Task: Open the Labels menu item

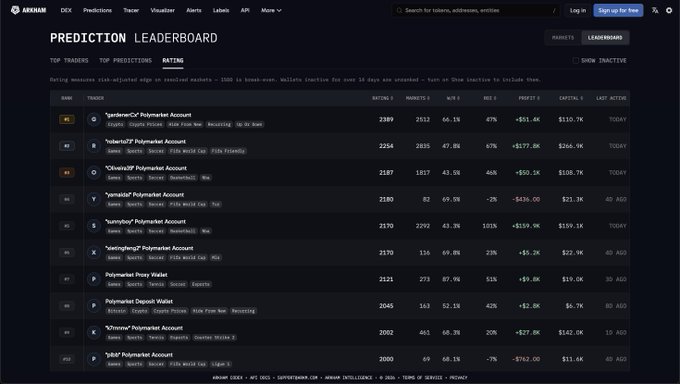Action: 221,10
